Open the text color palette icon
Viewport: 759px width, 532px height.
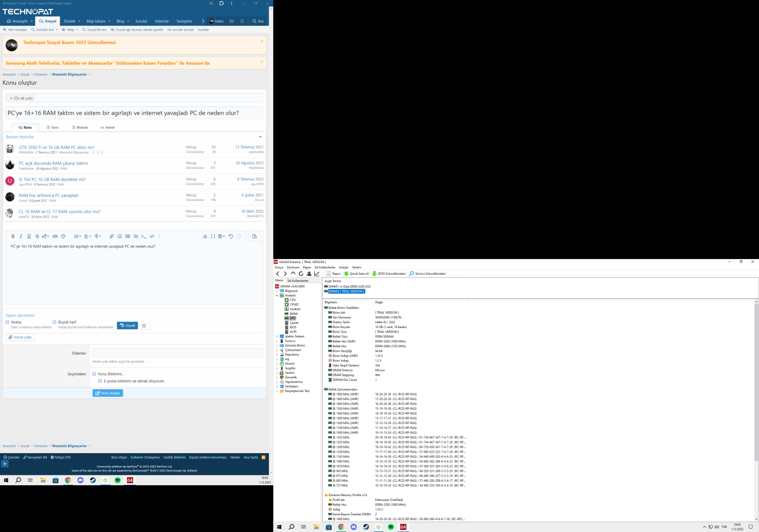point(63,236)
